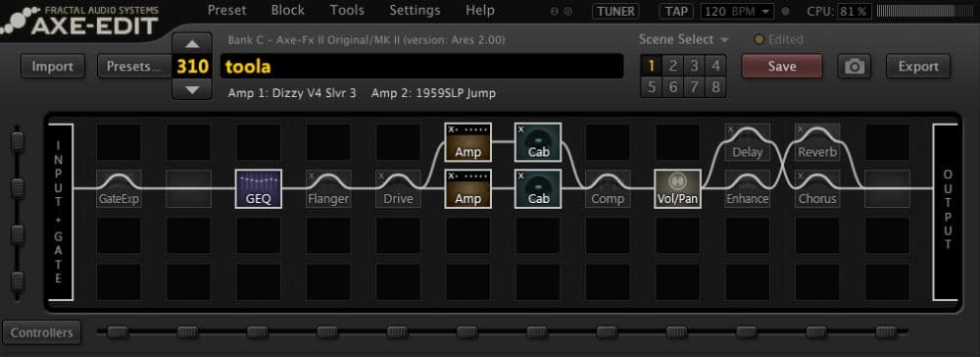Go to next preset with up arrow
Viewport: 980px width, 357px height.
[x=192, y=44]
